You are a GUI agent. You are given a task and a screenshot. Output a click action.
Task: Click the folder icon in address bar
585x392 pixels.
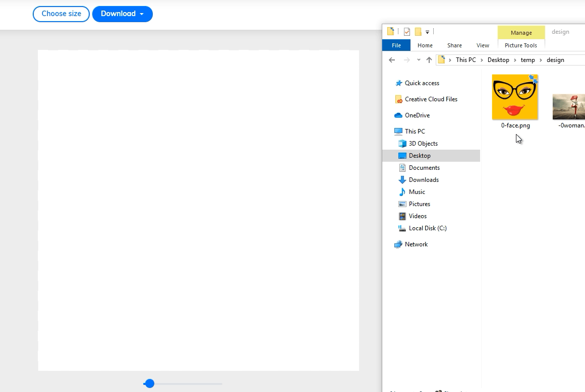click(x=441, y=59)
